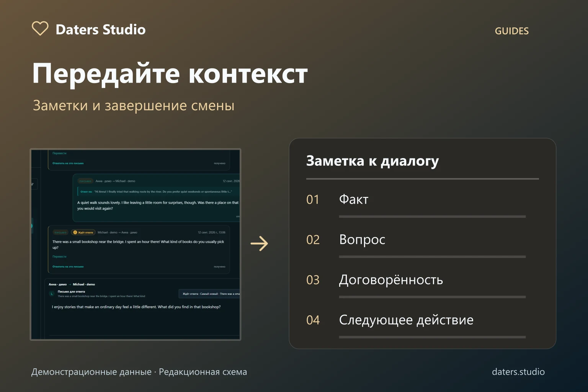
Task: Open the triangle dropdown in the left sidebar
Action: 33,184
